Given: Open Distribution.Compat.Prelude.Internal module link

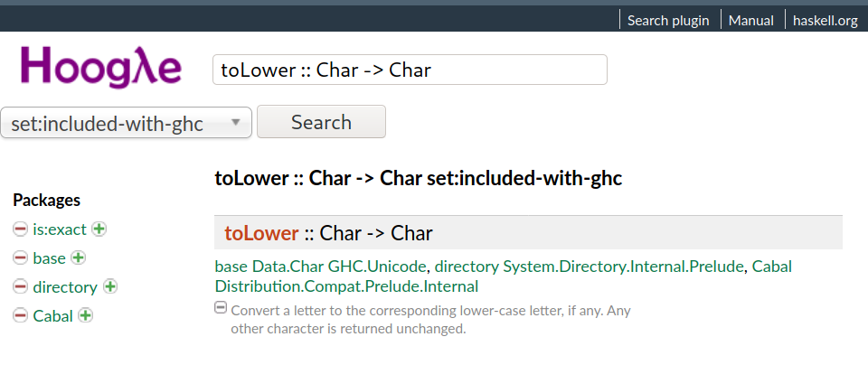Looking at the screenshot, I should [x=346, y=286].
